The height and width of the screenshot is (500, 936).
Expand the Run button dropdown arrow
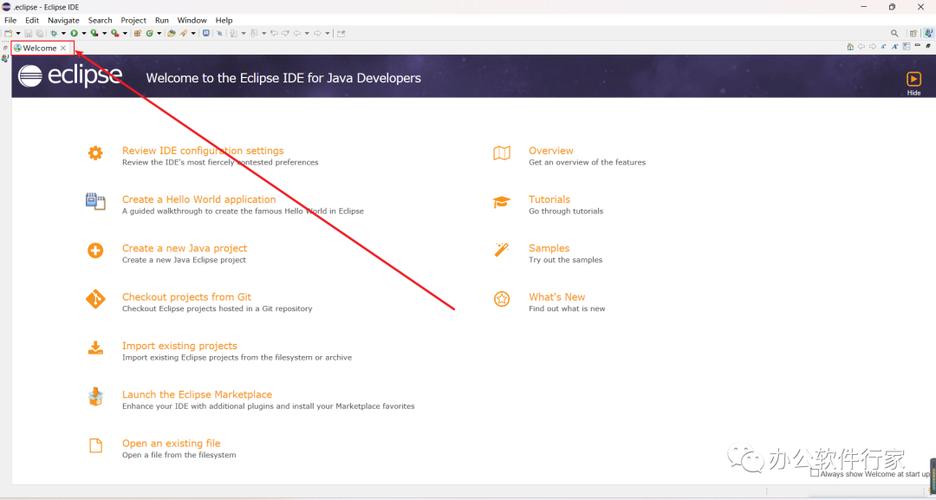84,34
